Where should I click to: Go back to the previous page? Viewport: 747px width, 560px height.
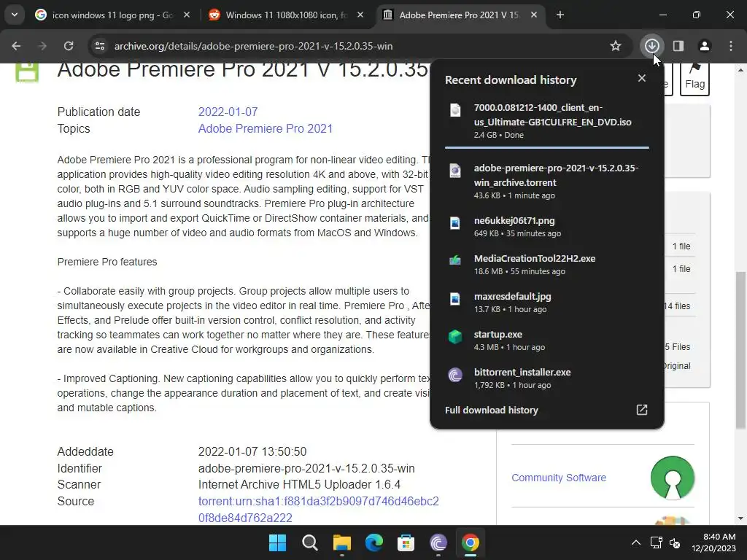pos(16,46)
